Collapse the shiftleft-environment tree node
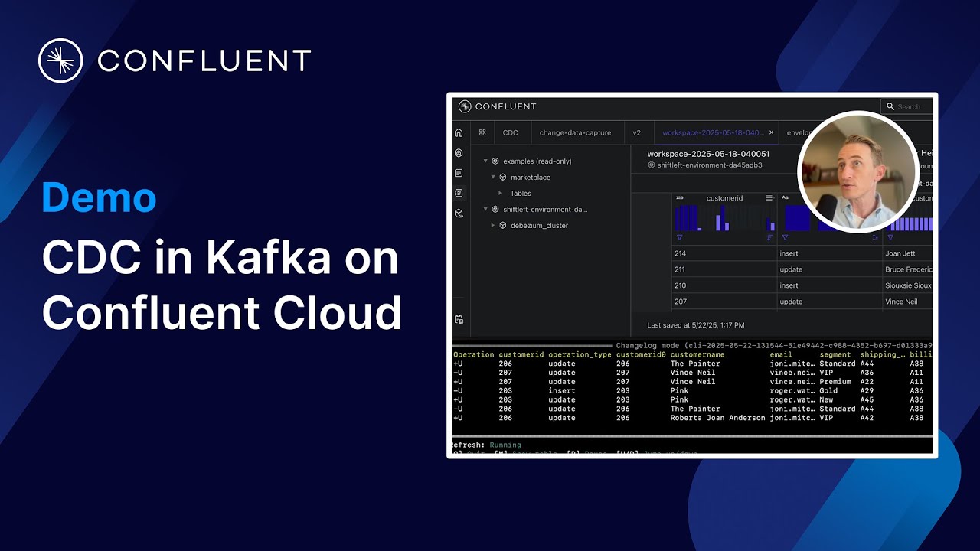 pyautogui.click(x=485, y=210)
